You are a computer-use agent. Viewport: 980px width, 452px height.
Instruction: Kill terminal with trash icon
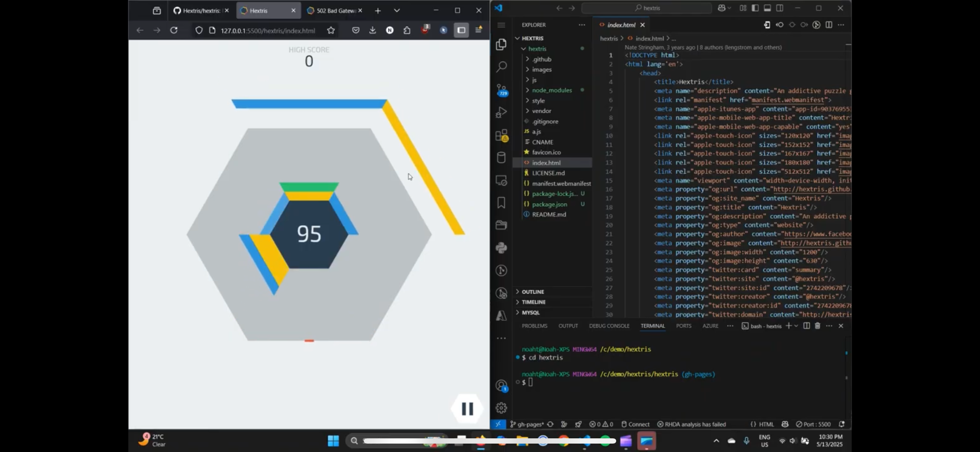pyautogui.click(x=817, y=326)
